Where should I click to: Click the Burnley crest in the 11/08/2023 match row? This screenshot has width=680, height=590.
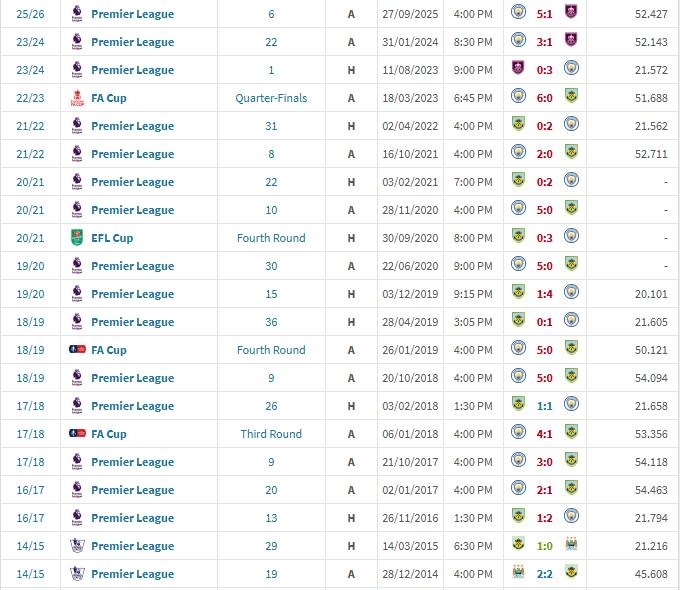pos(517,70)
